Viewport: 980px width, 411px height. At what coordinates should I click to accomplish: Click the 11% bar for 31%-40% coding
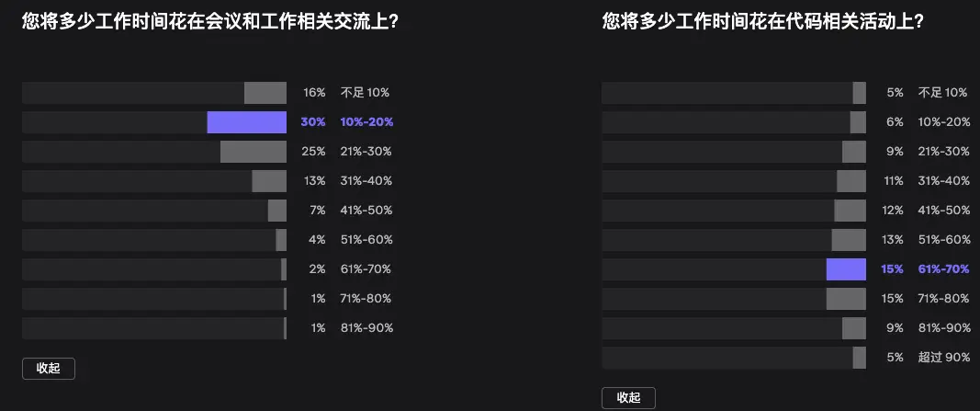tap(851, 181)
